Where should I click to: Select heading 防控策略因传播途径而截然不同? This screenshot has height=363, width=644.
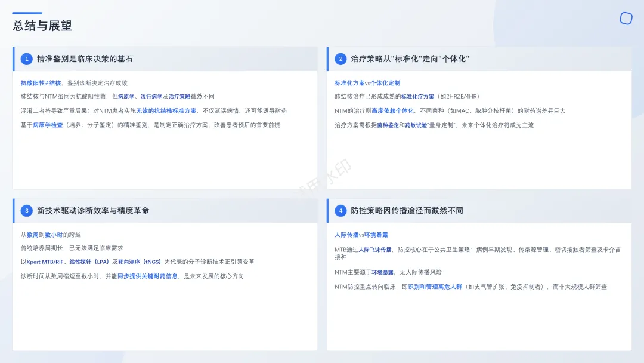[407, 211]
